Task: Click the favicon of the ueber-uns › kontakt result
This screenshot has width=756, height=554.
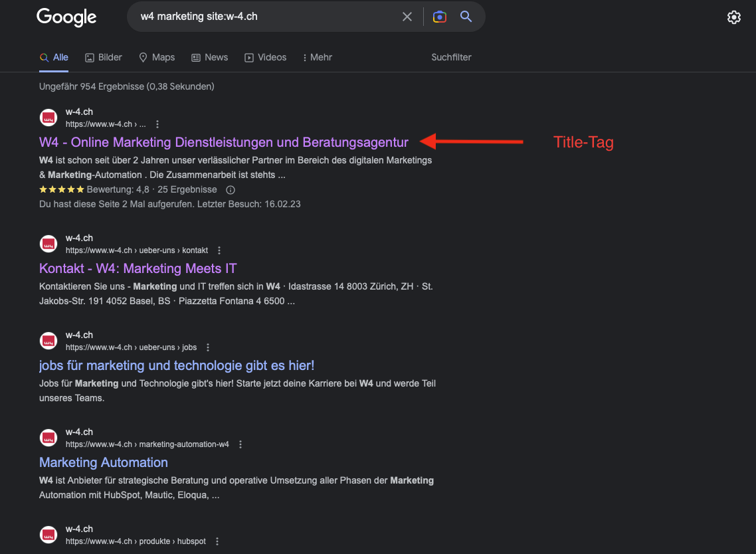Action: (48, 244)
